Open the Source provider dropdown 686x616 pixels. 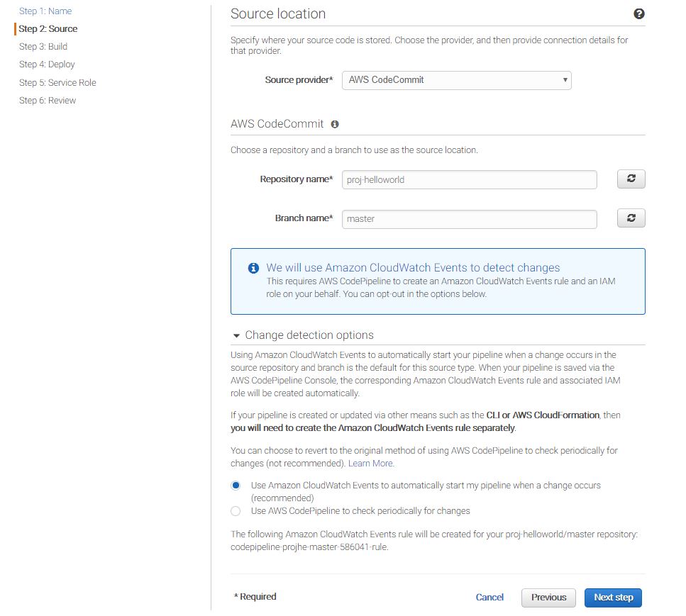point(456,80)
